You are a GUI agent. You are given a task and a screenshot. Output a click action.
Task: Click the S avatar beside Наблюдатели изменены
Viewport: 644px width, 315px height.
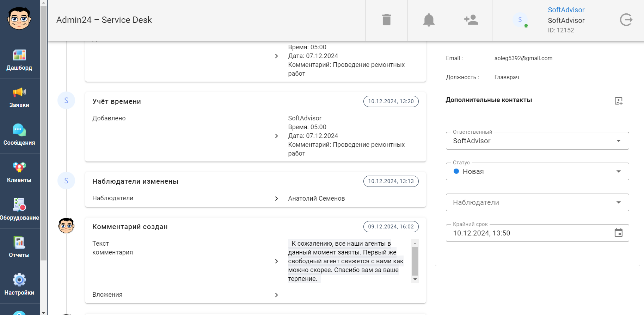[x=66, y=181]
